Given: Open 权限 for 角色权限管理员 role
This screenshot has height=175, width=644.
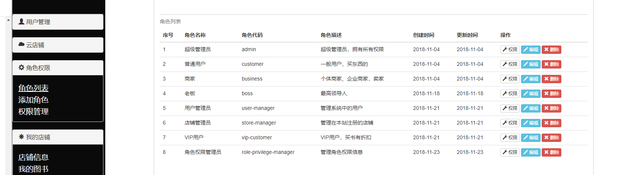Looking at the screenshot, I should pos(510,152).
